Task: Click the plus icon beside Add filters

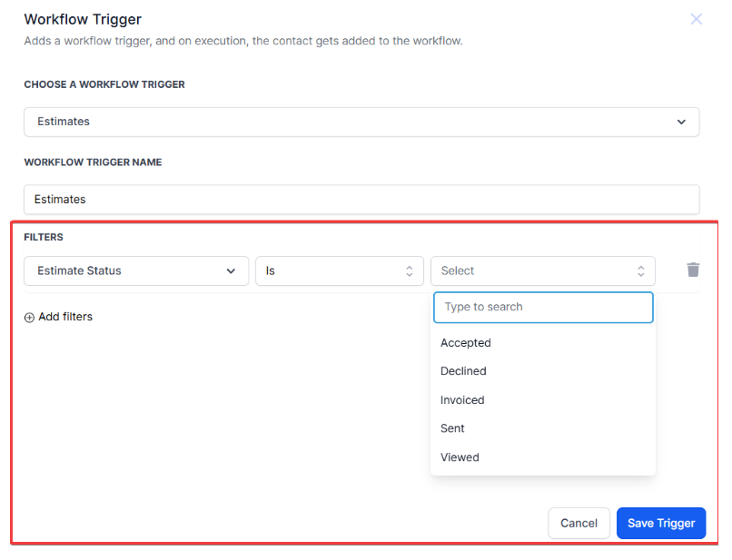Action: [x=29, y=318]
